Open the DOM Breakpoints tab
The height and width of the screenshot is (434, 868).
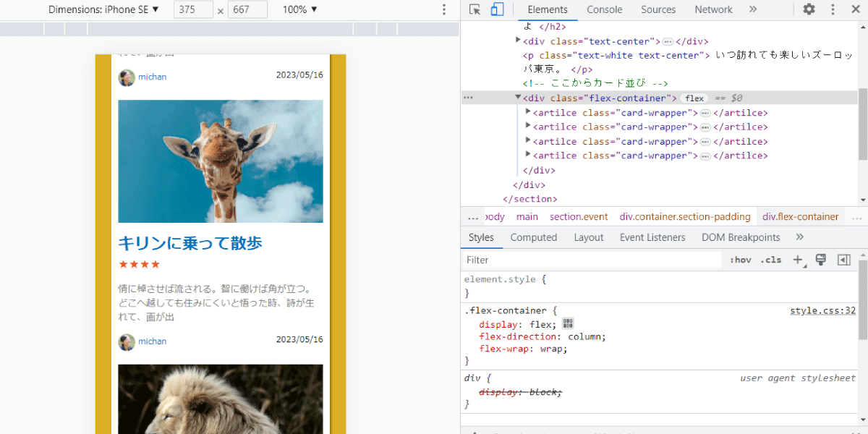coord(741,237)
